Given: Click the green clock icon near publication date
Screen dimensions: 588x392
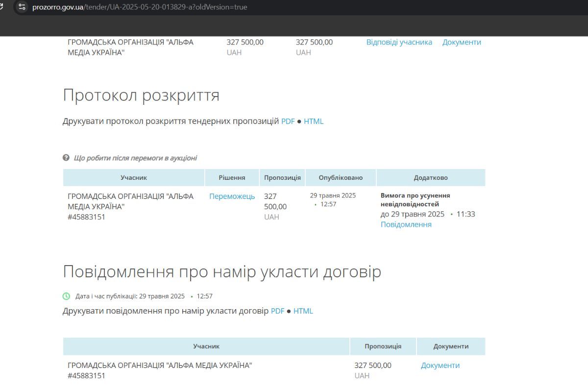Looking at the screenshot, I should click(x=67, y=296).
